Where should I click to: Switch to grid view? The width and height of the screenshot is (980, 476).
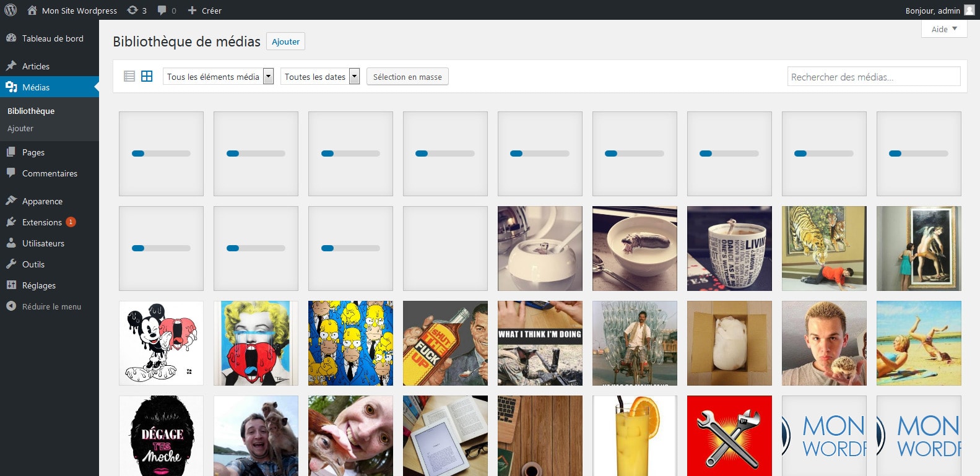pos(147,76)
